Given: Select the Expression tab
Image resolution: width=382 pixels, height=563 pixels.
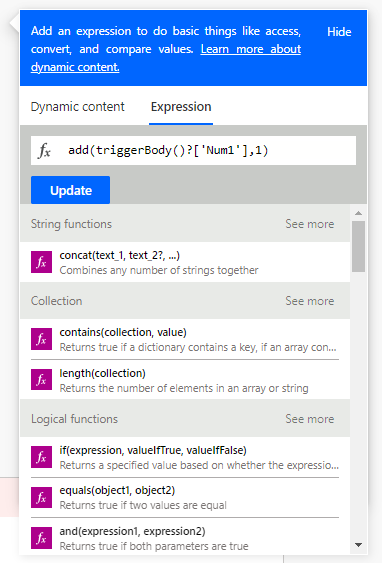Looking at the screenshot, I should coord(181,107).
